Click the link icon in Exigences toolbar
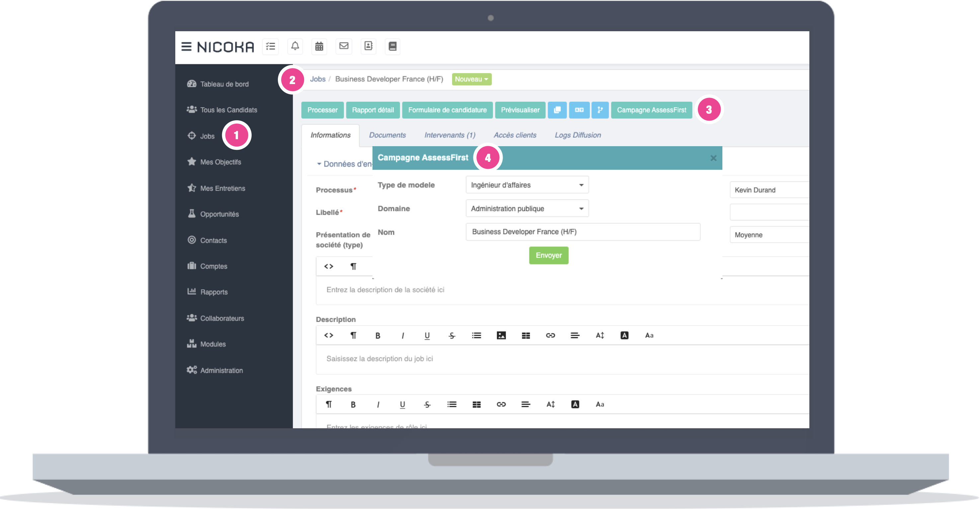980x509 pixels. tap(501, 405)
